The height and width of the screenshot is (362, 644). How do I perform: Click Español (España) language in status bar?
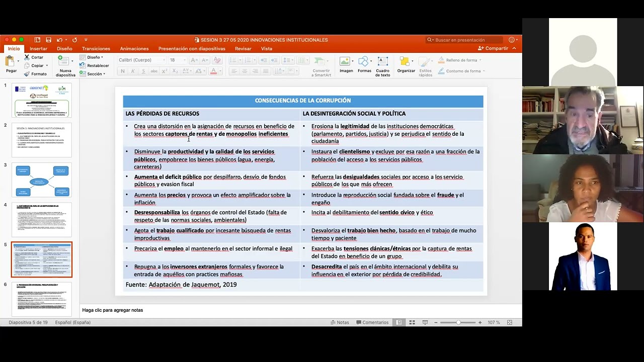point(73,322)
